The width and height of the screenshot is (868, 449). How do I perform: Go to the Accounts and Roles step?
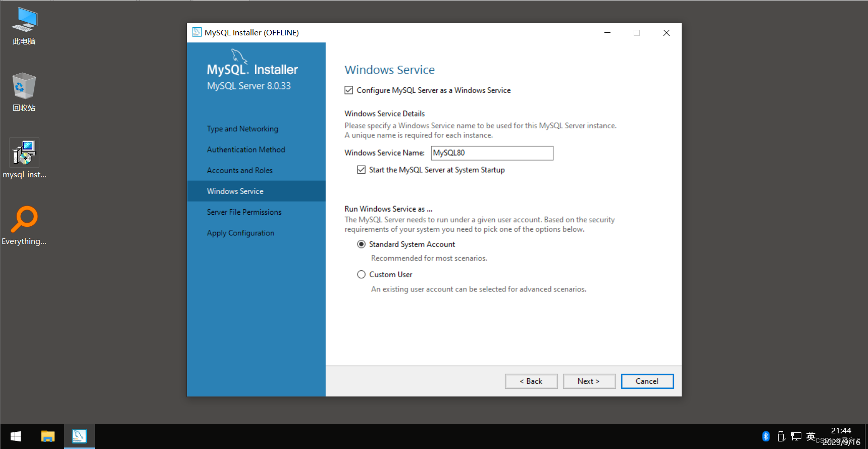240,171
